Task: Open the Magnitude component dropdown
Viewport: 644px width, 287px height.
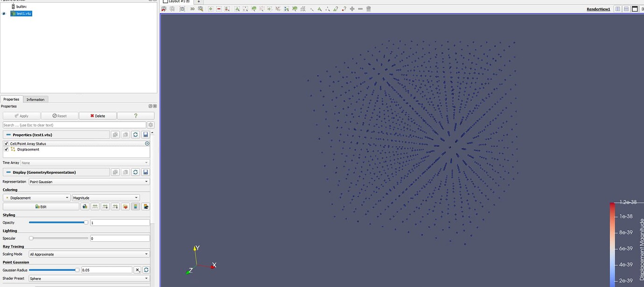Action: pyautogui.click(x=105, y=197)
